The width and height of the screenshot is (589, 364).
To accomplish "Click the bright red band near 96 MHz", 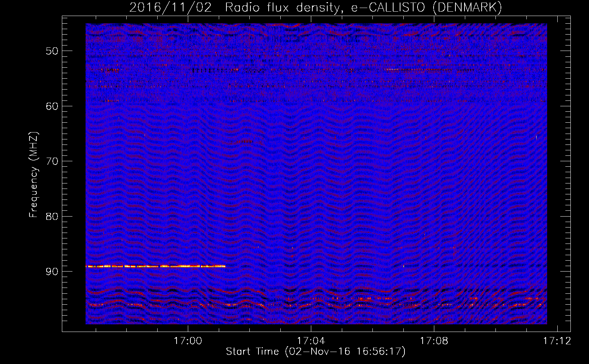I will (x=316, y=305).
